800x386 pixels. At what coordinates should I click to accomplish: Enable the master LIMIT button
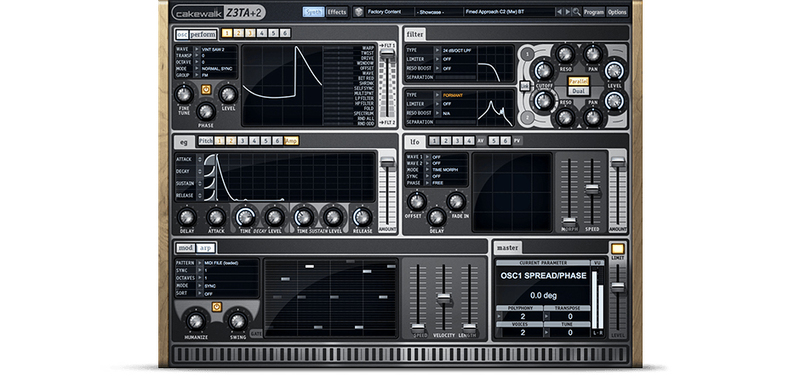617,249
